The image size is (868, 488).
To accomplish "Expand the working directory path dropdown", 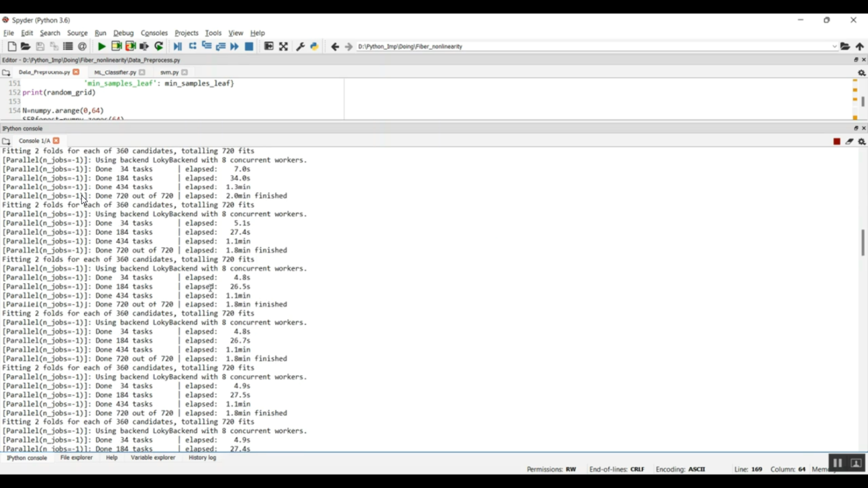I will tap(834, 47).
